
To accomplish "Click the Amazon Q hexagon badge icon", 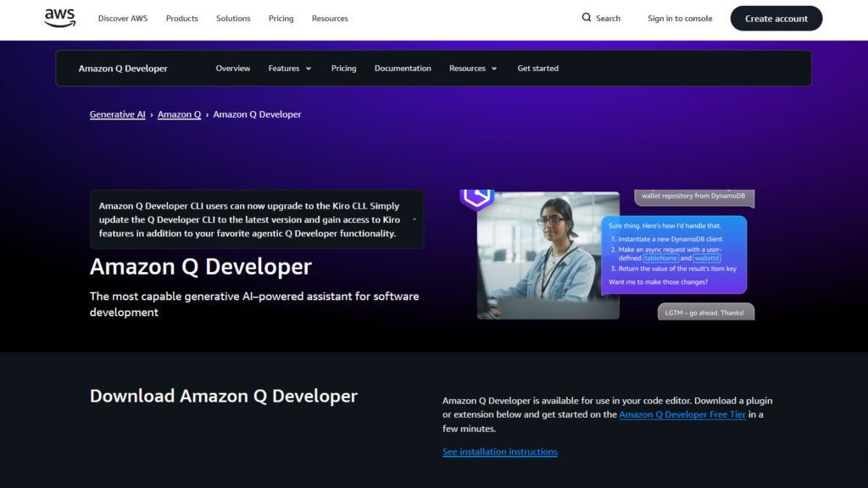I will coord(477,198).
